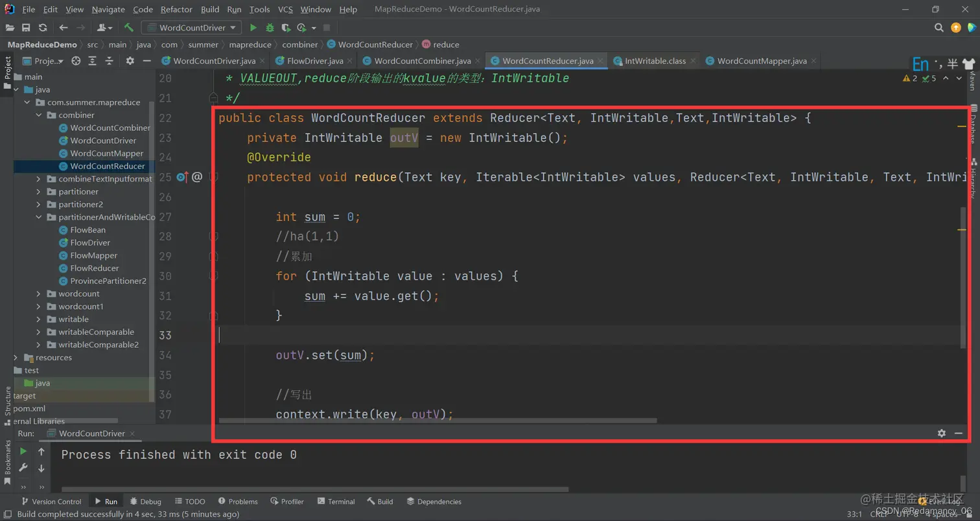Click the Profile run icon in toolbar

301,28
